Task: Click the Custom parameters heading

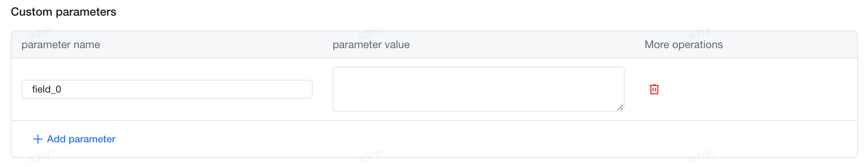Action: coord(64,12)
